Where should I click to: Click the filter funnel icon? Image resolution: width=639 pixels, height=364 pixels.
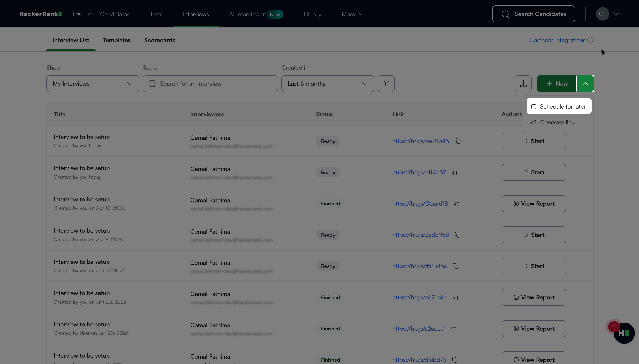[x=386, y=83]
